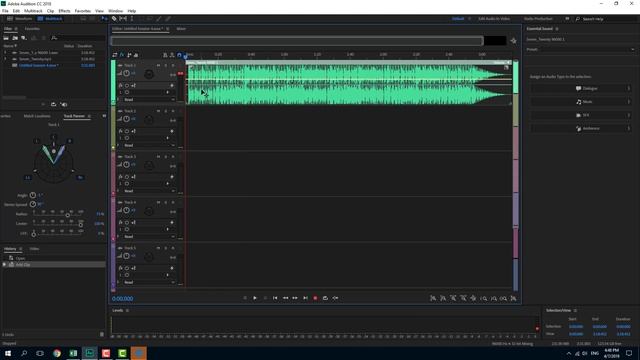Open the Essential Sound panel menu
The width and height of the screenshot is (640, 360).
tap(557, 29)
